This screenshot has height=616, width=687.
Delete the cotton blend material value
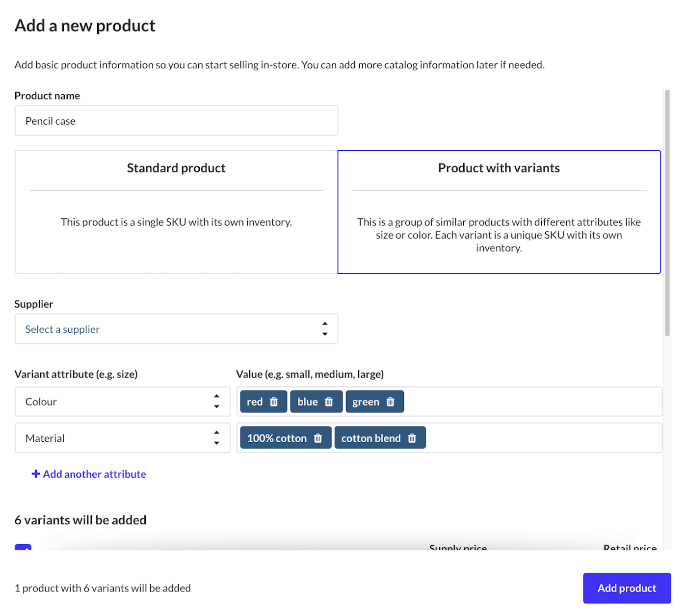point(412,437)
